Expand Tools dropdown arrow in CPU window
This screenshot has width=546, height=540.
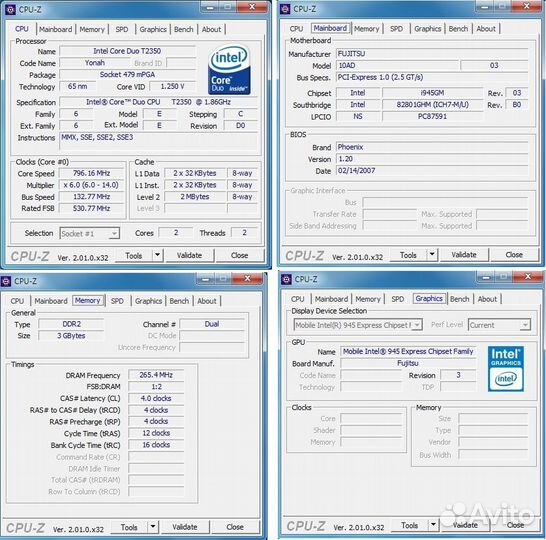[x=157, y=255]
